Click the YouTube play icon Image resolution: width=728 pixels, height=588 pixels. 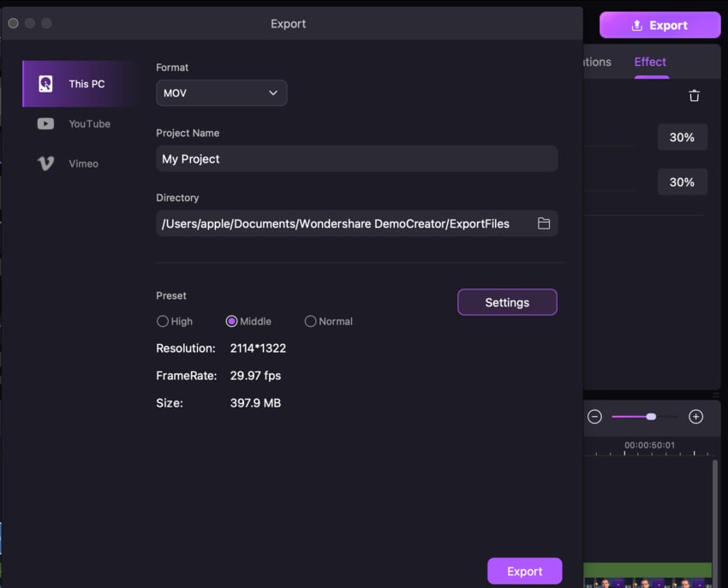[45, 123]
